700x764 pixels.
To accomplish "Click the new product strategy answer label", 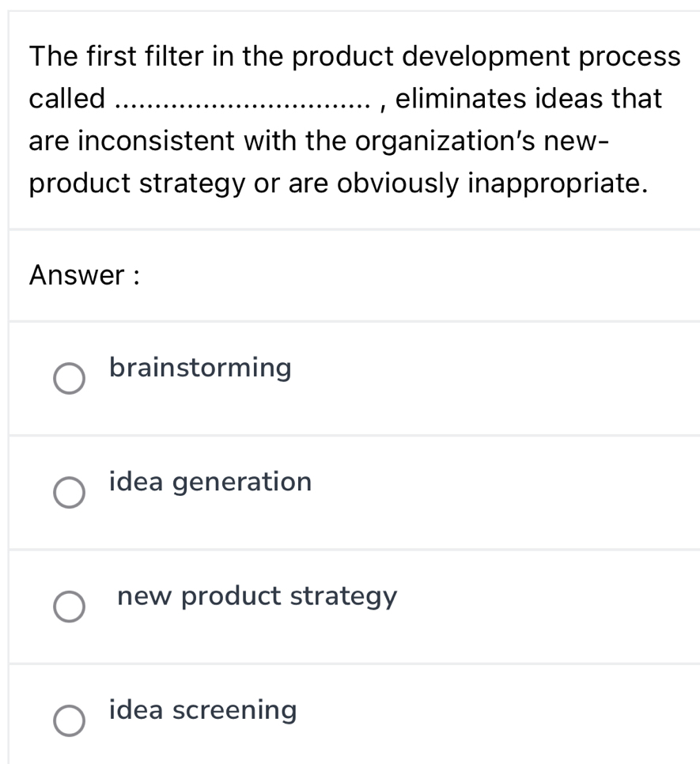I will (256, 596).
